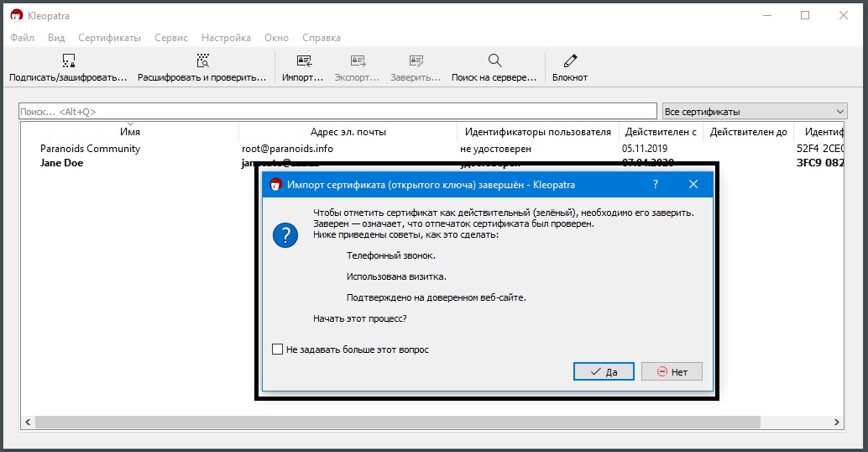Open the Файл menu
The height and width of the screenshot is (452, 868).
pyautogui.click(x=22, y=38)
